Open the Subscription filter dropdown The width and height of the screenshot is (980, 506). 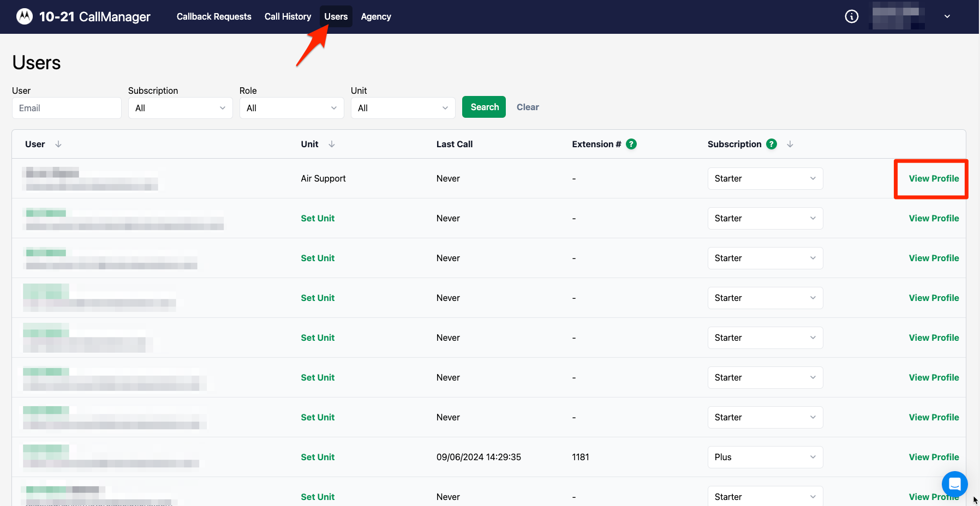181,108
